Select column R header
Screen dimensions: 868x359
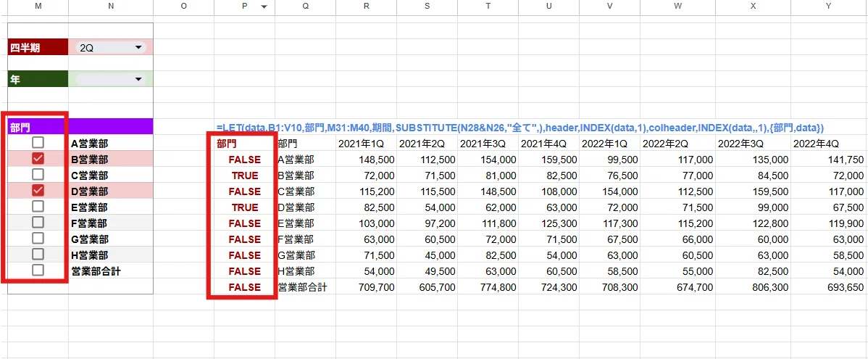367,6
